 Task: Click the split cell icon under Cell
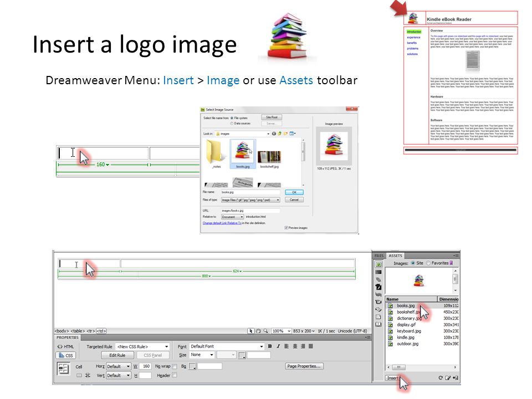pos(88,375)
